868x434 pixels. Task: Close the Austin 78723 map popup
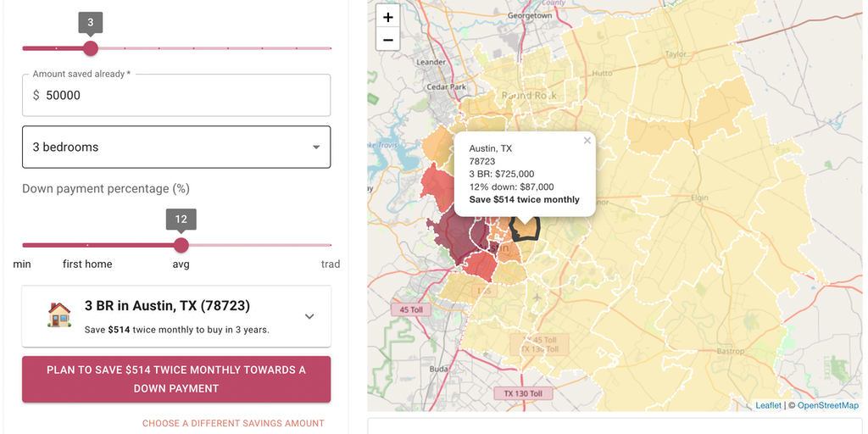587,141
